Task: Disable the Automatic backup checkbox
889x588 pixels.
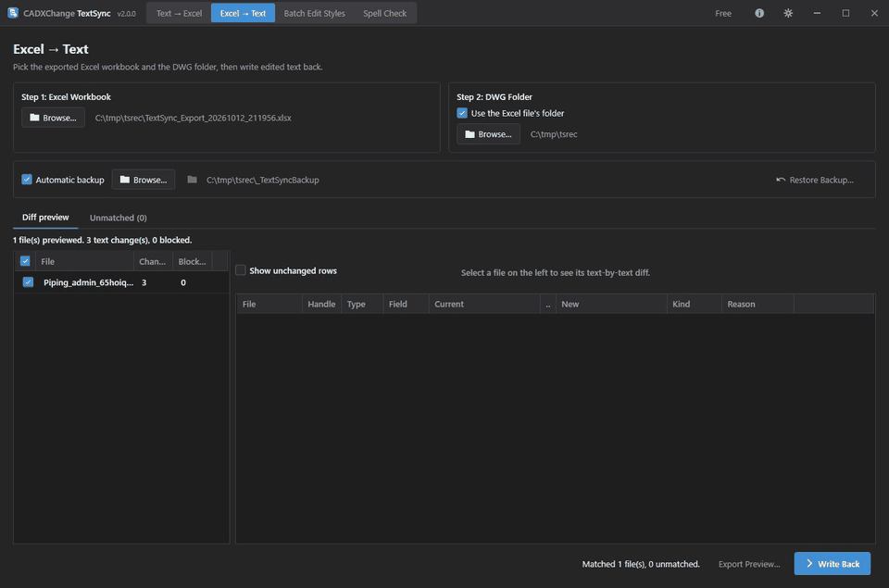Action: (x=27, y=180)
